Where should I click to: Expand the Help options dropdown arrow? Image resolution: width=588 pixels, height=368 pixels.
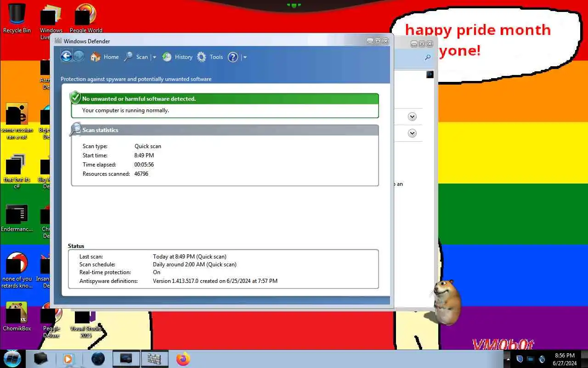245,57
